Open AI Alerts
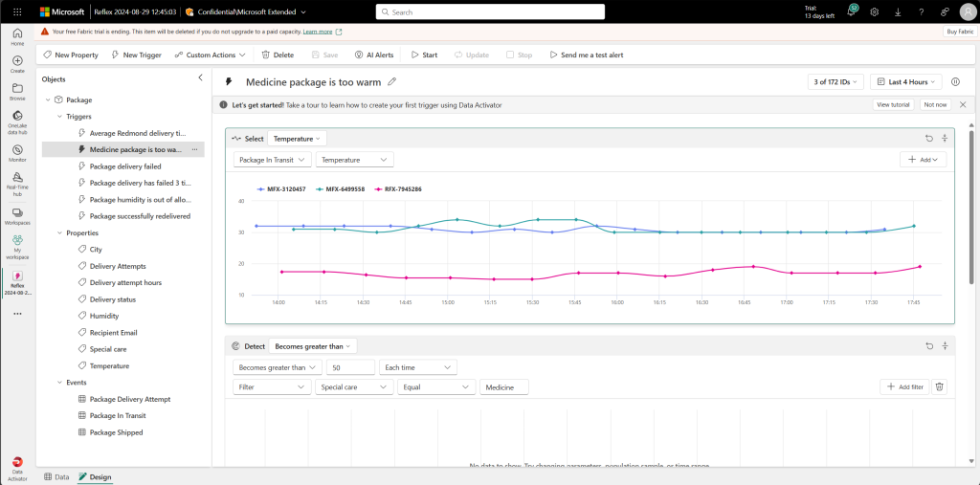Image resolution: width=980 pixels, height=485 pixels. pyautogui.click(x=374, y=55)
